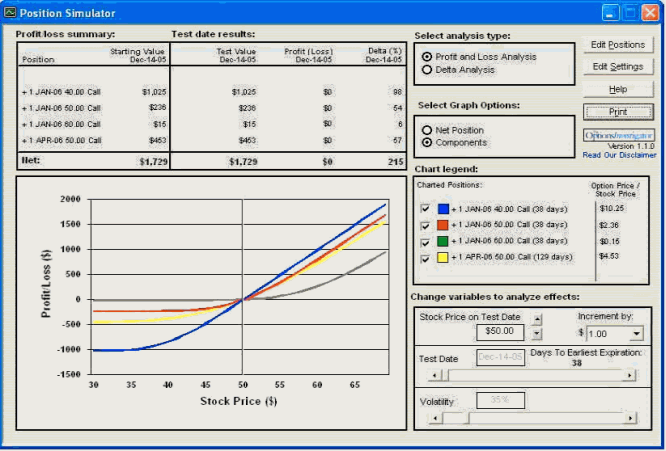This screenshot has height=451, width=666.
Task: Click the Stock Price on Test Date field
Action: pos(500,331)
